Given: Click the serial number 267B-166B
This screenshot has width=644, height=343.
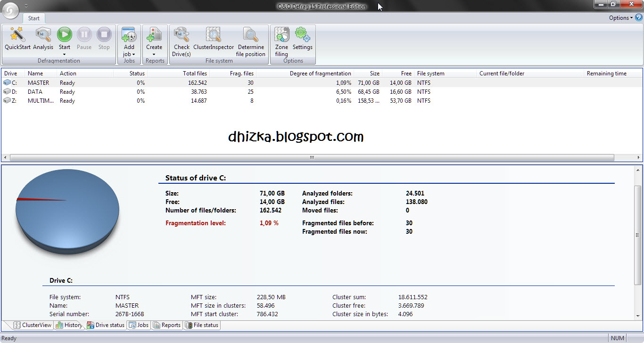Looking at the screenshot, I should tap(130, 314).
